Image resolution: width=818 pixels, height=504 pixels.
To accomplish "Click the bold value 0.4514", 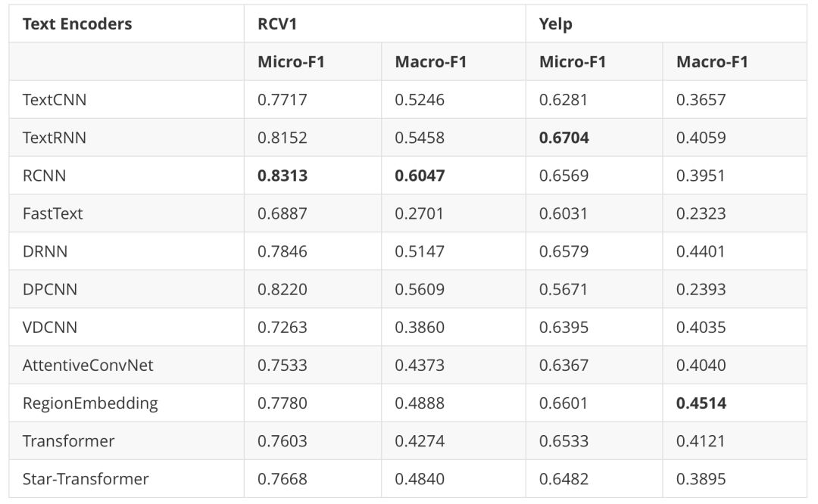I will tap(701, 403).
